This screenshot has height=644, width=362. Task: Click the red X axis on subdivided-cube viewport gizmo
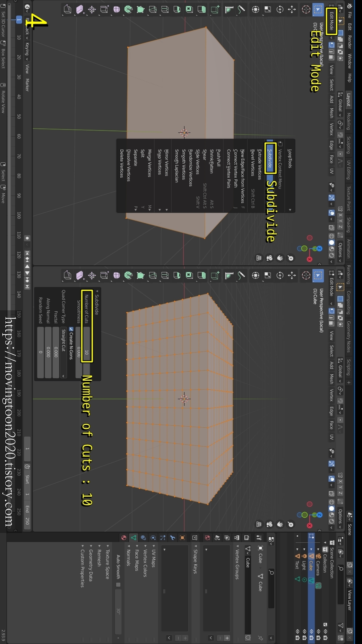pyautogui.click(x=310, y=525)
